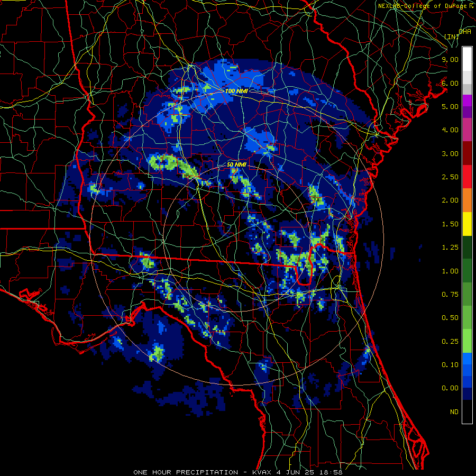This screenshot has width=476, height=476.
Task: Click the 3.00 legend value
Action: 450,153
